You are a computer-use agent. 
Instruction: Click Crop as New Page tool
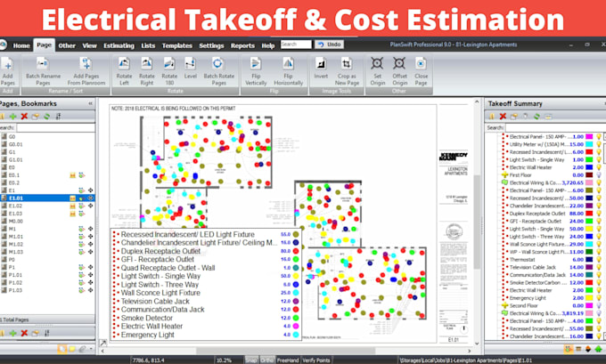click(x=347, y=63)
